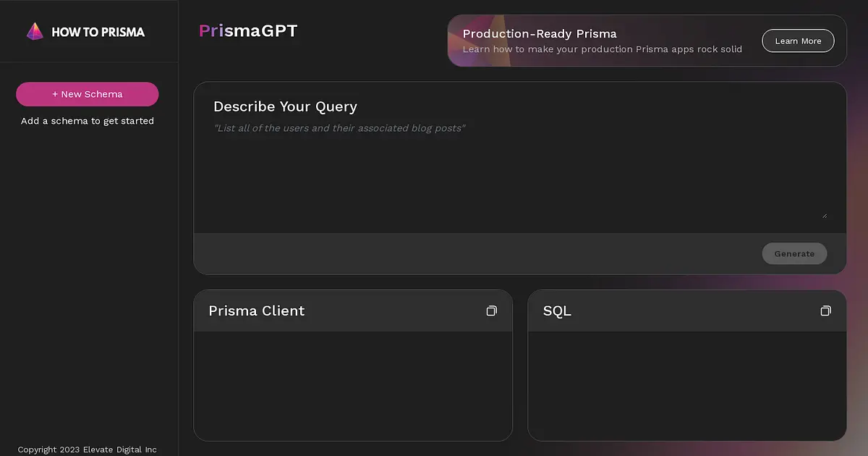Click inside the Prisma Client output area
This screenshot has height=456, width=868.
353,386
